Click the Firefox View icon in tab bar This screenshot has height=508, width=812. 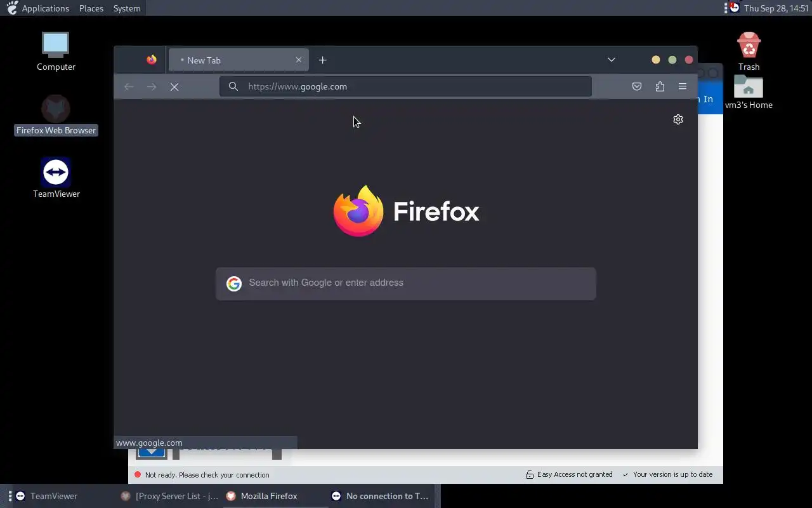click(152, 60)
